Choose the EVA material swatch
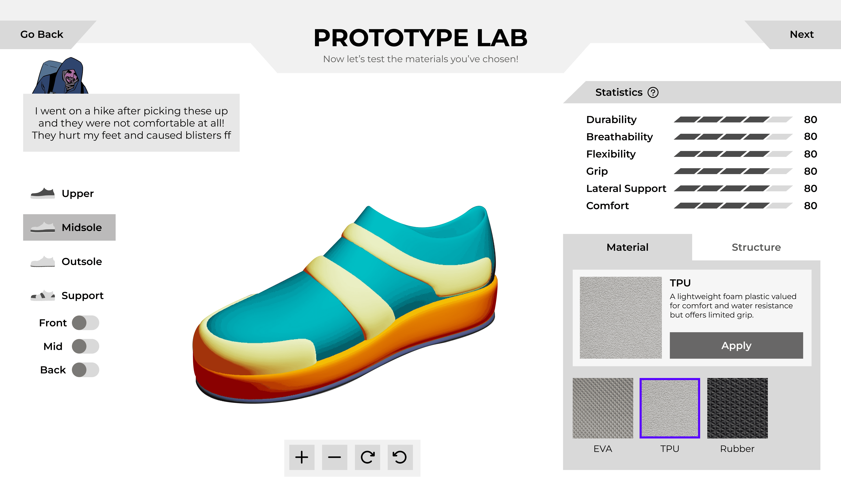 [602, 408]
